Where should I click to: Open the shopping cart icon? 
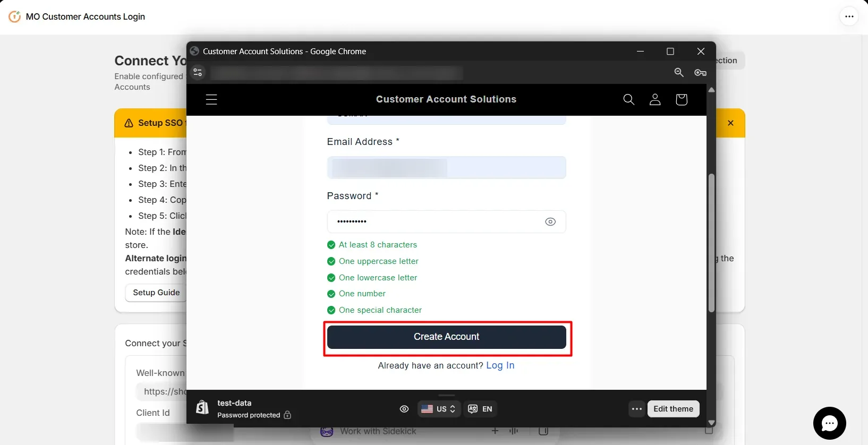coord(682,99)
